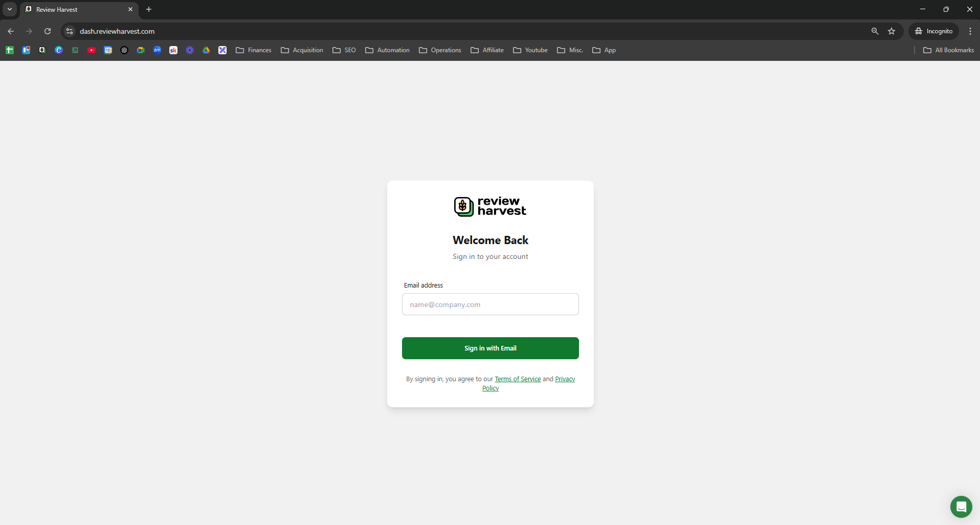Open the Google Drive bookmark icon
This screenshot has width=980, height=525.
pyautogui.click(x=206, y=50)
